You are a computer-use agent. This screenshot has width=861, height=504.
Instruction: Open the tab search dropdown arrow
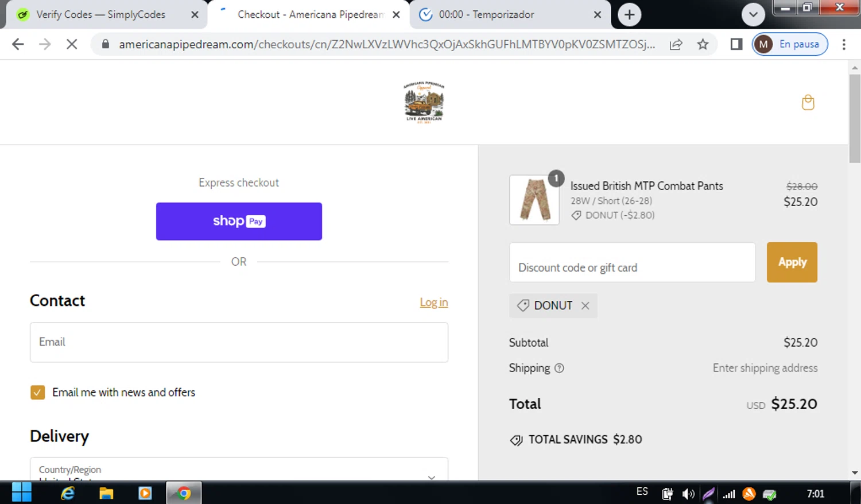[753, 15]
